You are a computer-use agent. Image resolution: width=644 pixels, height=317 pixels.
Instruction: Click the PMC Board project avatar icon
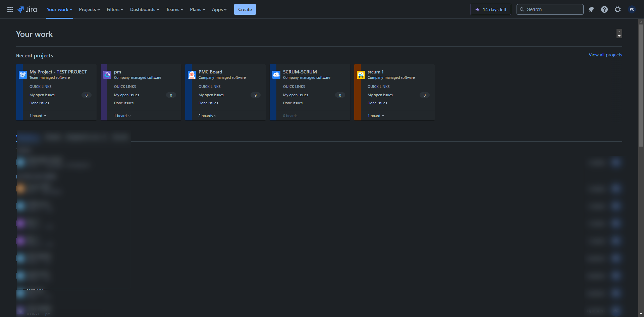192,75
